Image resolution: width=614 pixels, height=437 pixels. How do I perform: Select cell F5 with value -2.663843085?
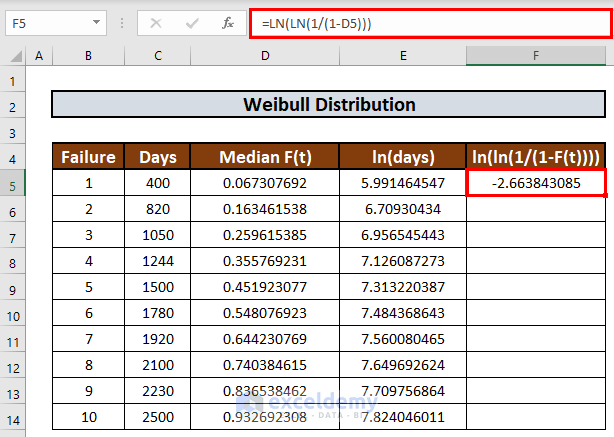(536, 184)
